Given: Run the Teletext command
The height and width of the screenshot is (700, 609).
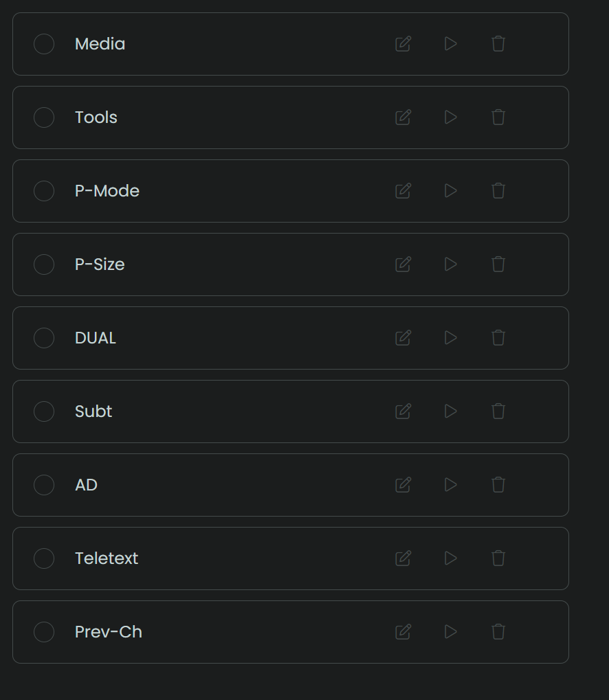Looking at the screenshot, I should pyautogui.click(x=451, y=558).
